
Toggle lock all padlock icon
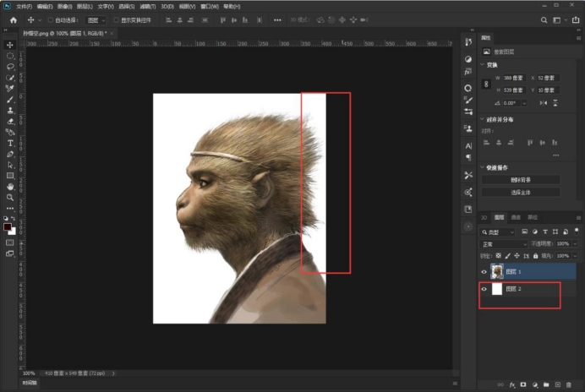535,256
